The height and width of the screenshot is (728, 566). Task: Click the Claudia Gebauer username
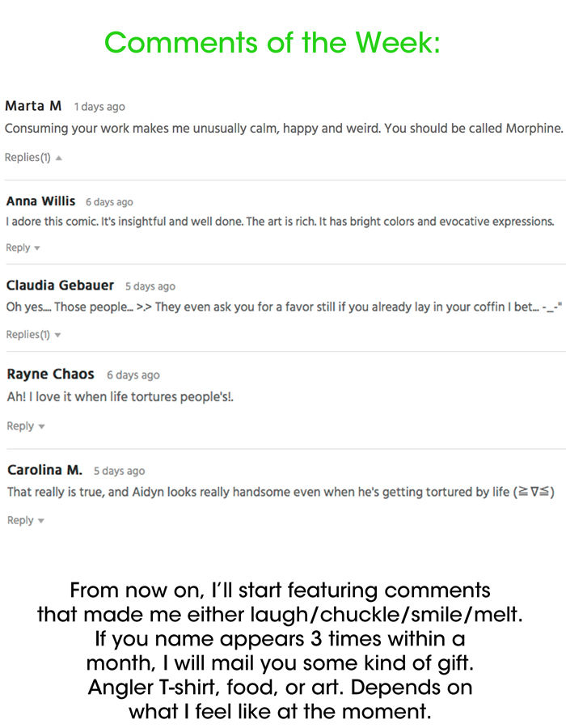(60, 286)
